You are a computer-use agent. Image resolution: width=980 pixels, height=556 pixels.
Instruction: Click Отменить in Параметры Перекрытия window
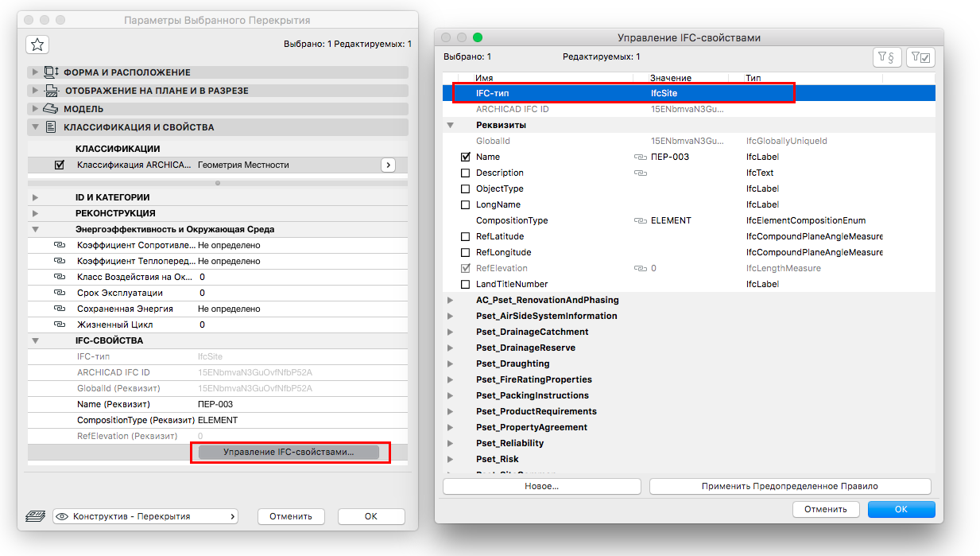tap(291, 516)
